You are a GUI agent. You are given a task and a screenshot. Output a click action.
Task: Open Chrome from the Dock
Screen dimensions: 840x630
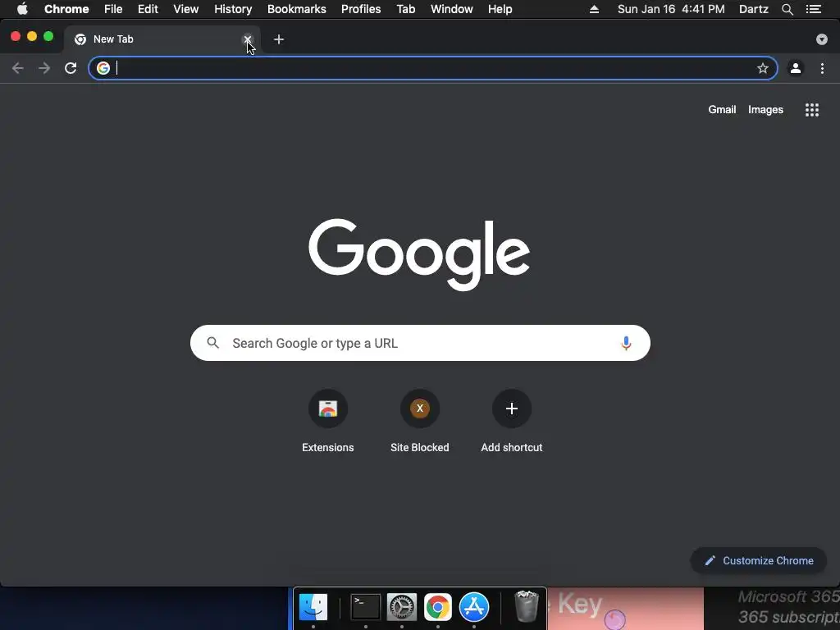438,607
